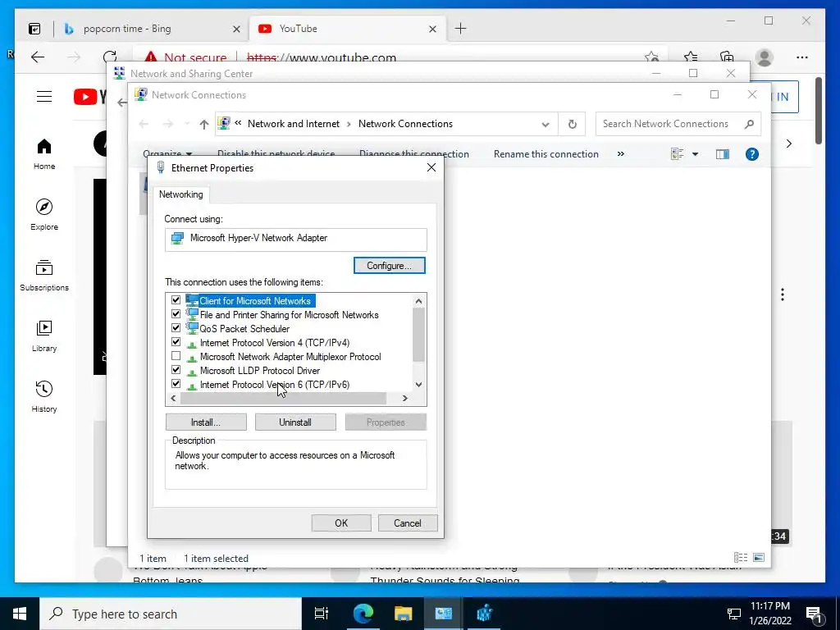Select Internet Protocol Version 6 (TCP/IPv6) item
The height and width of the screenshot is (630, 840).
(274, 385)
